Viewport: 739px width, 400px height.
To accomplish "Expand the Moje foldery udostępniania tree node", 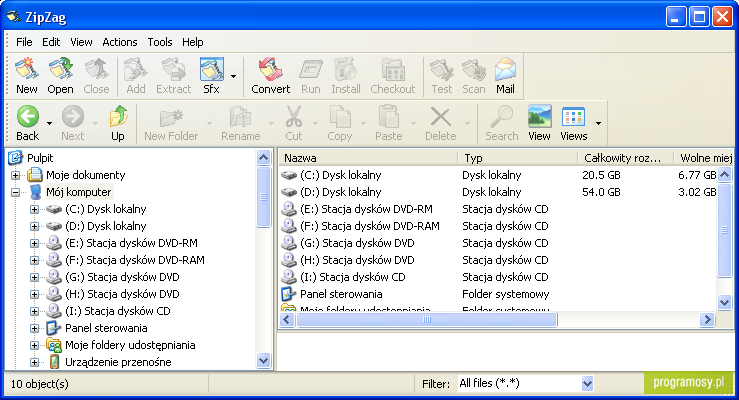I will point(34,345).
